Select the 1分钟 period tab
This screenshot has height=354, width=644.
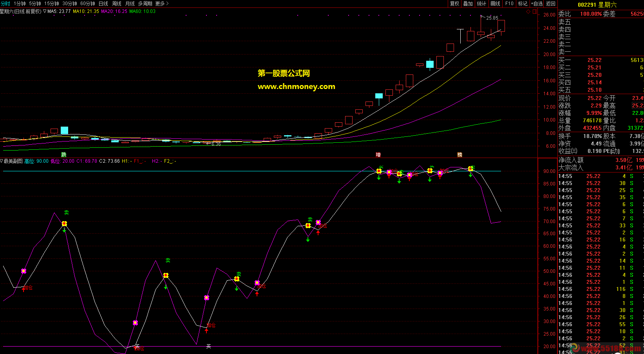coord(20,4)
